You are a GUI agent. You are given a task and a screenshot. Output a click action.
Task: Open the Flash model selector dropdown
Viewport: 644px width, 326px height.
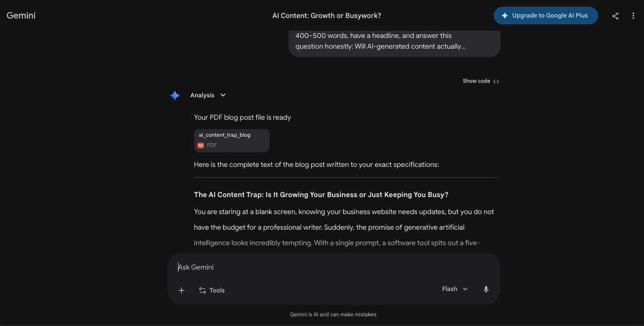pos(455,289)
